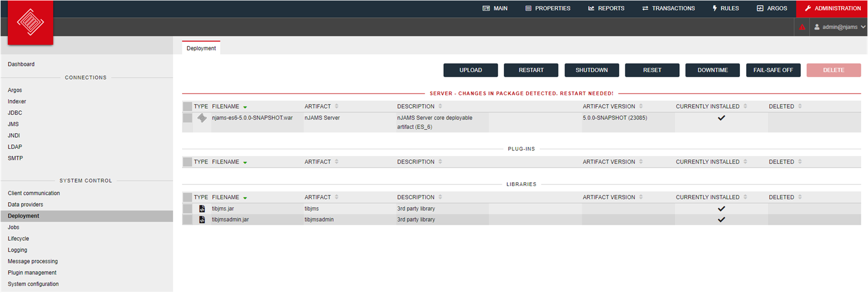The height and width of the screenshot is (293, 868).
Task: Click the tibjmsadmin.jar file type icon
Action: pos(202,219)
